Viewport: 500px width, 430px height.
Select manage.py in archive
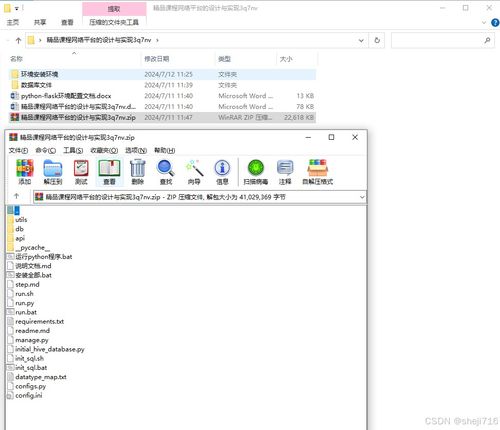pyautogui.click(x=28, y=340)
